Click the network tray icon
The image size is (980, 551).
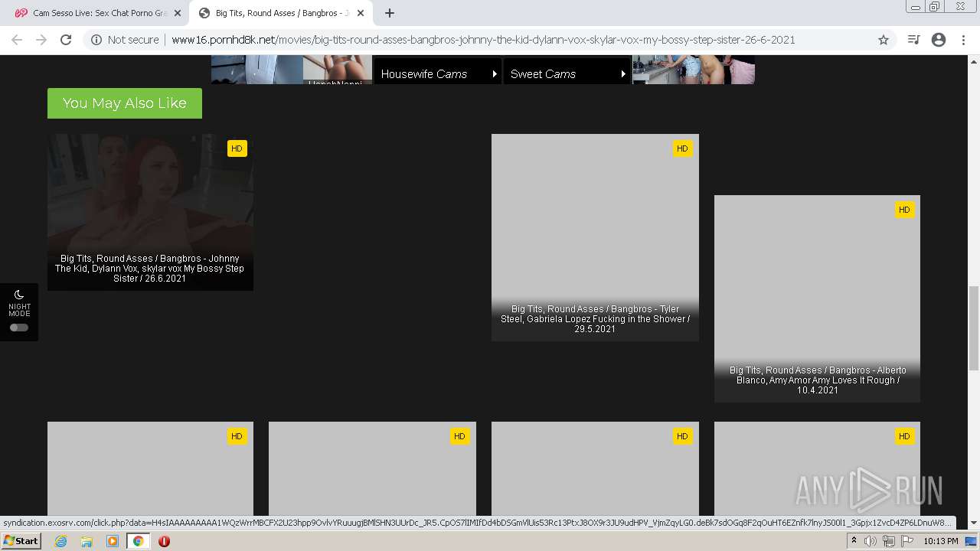[889, 541]
